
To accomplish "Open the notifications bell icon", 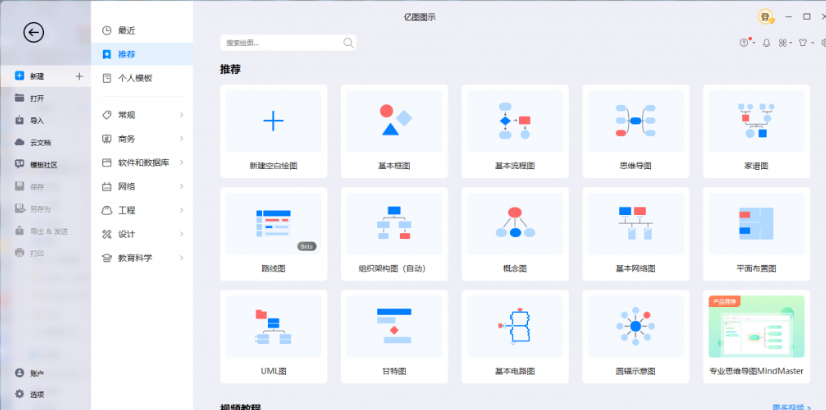I will [x=766, y=43].
